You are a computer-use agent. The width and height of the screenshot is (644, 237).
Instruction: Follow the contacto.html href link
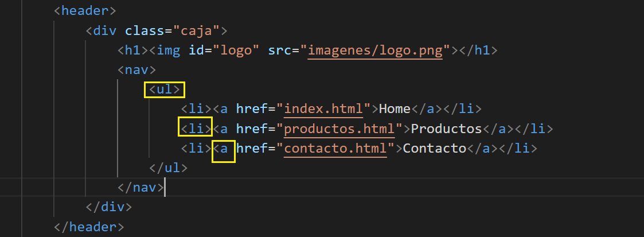click(336, 148)
